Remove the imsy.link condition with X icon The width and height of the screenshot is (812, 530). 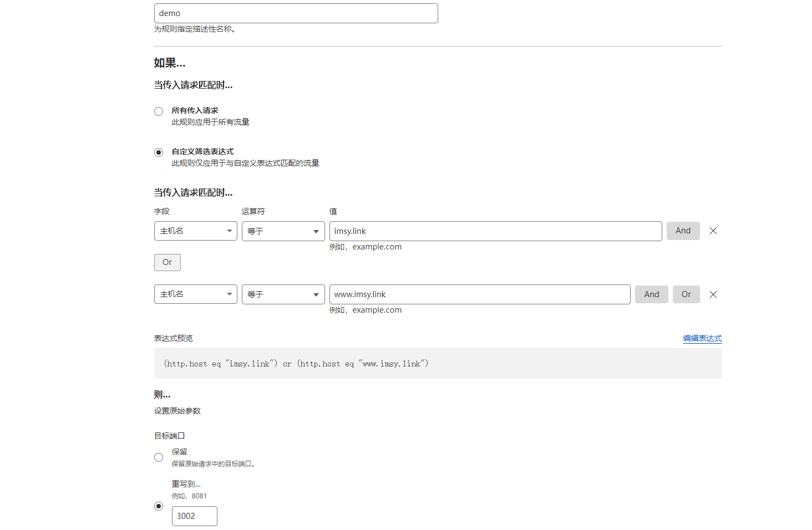(x=713, y=231)
